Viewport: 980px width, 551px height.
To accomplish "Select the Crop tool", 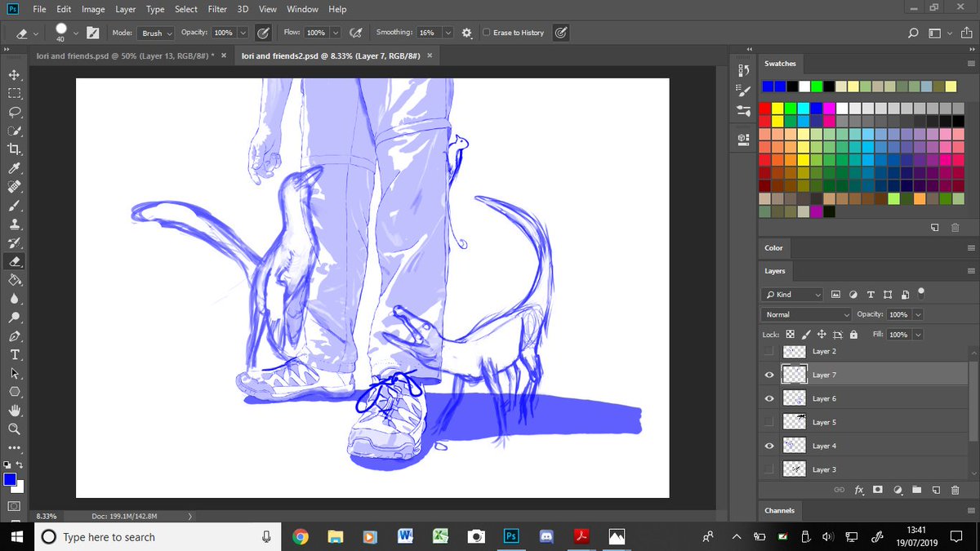I will (x=15, y=149).
